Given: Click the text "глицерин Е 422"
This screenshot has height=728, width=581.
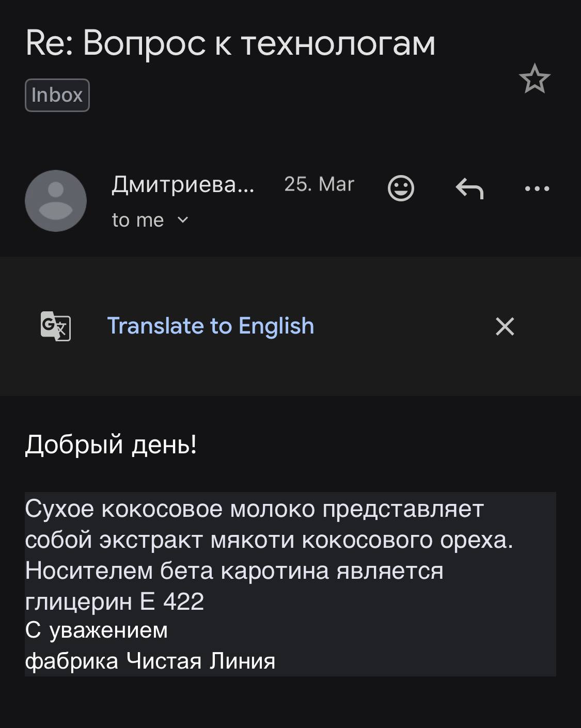Looking at the screenshot, I should point(115,601).
